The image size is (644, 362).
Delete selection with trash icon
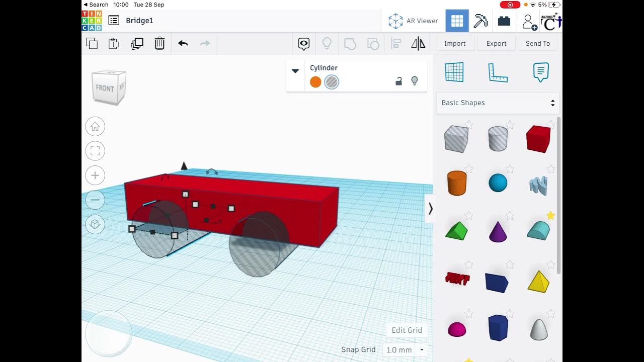tap(159, 43)
